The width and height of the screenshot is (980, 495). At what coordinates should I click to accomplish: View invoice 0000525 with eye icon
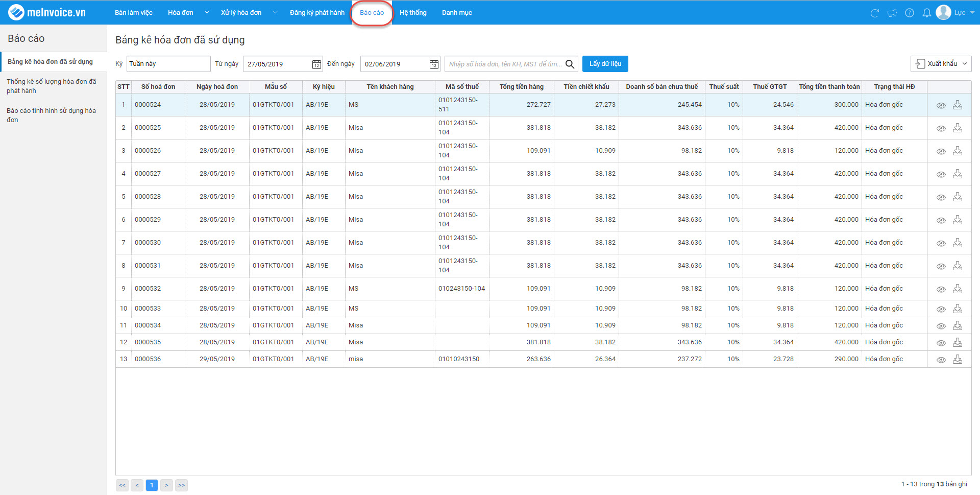(941, 128)
